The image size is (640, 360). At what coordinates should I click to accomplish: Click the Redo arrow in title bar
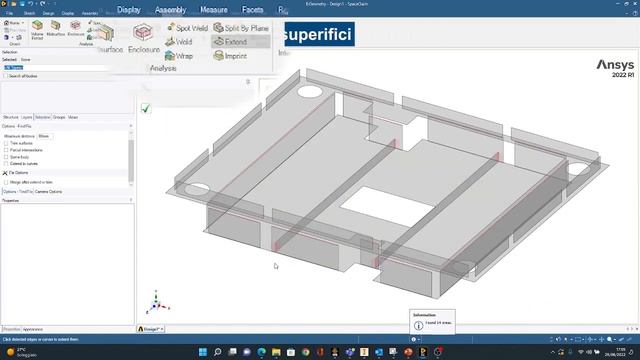[42, 4]
